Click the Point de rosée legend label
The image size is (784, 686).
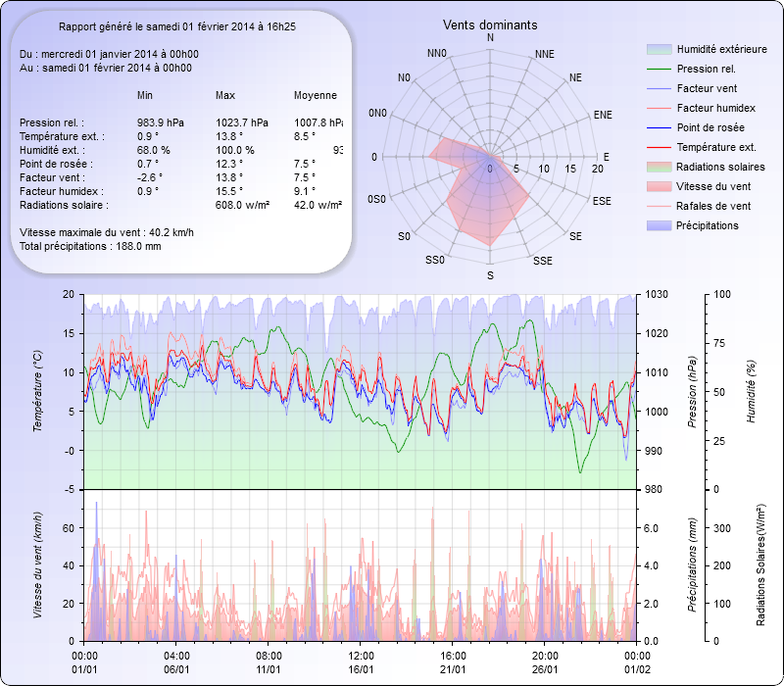coord(710,128)
